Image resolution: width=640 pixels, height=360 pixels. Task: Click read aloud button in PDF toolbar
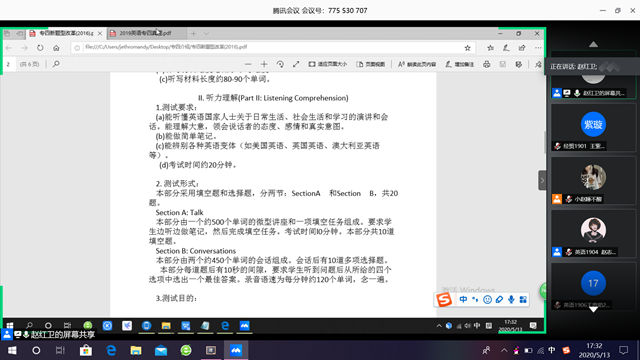[x=417, y=64]
